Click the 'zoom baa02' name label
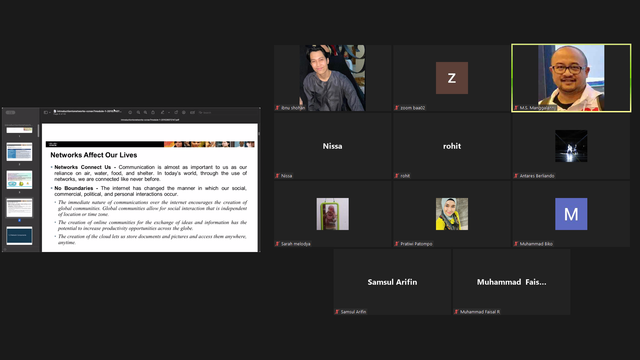 [x=413, y=108]
